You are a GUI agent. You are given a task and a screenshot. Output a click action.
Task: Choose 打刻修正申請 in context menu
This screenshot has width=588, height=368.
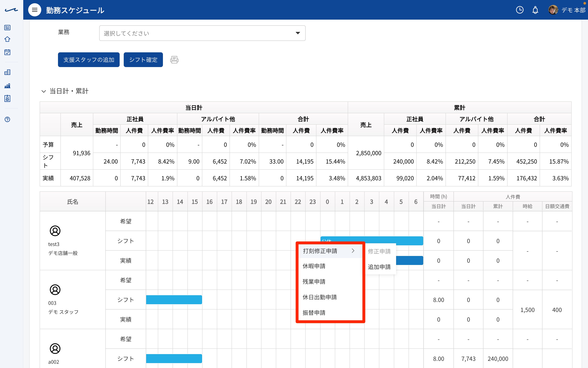tap(330, 251)
